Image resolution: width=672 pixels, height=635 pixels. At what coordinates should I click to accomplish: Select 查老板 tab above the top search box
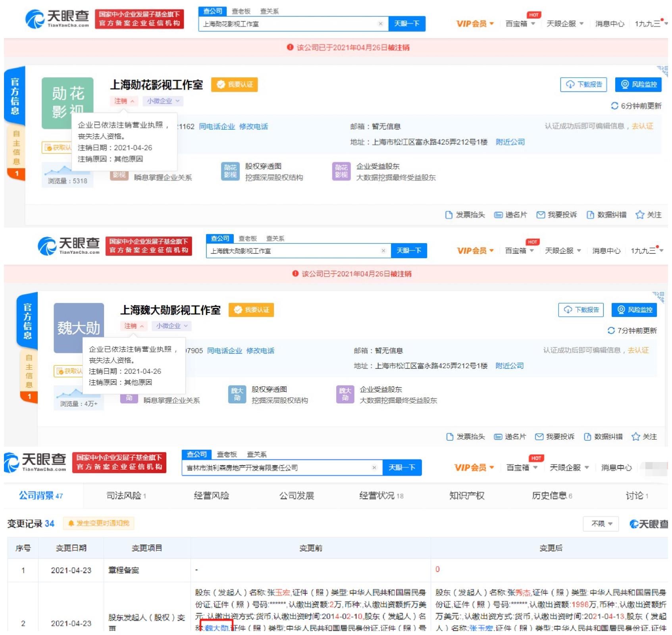tap(241, 11)
